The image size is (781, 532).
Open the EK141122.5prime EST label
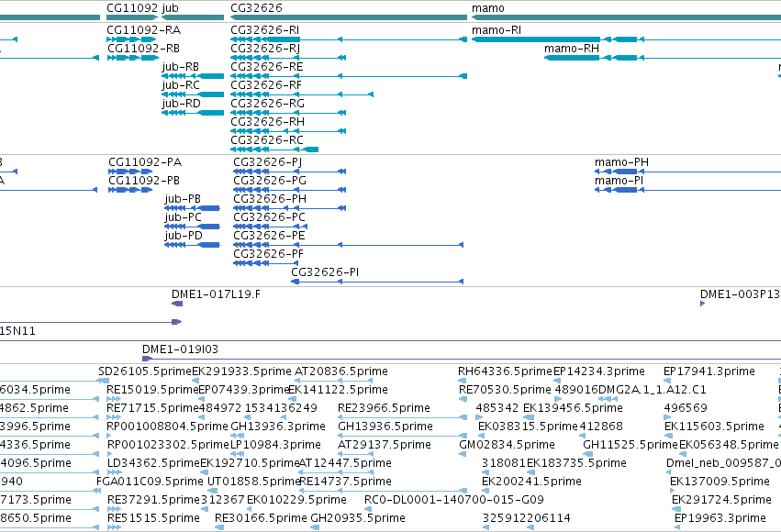click(339, 390)
